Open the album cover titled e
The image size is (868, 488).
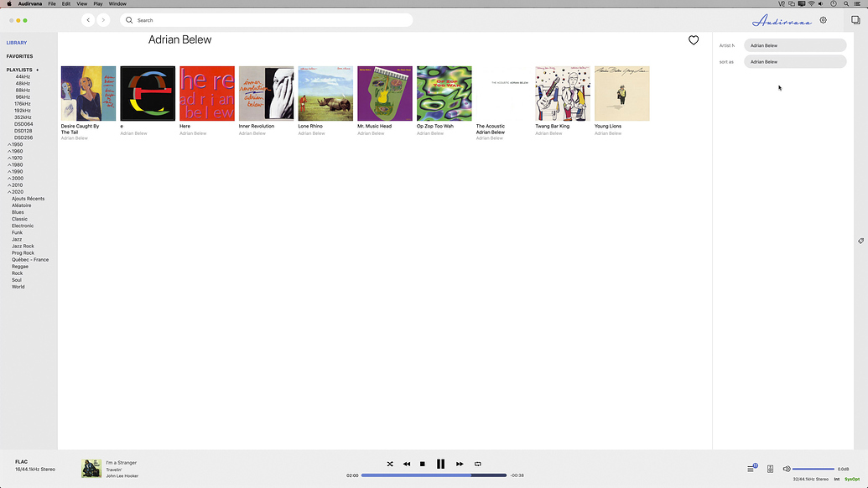pyautogui.click(x=148, y=94)
